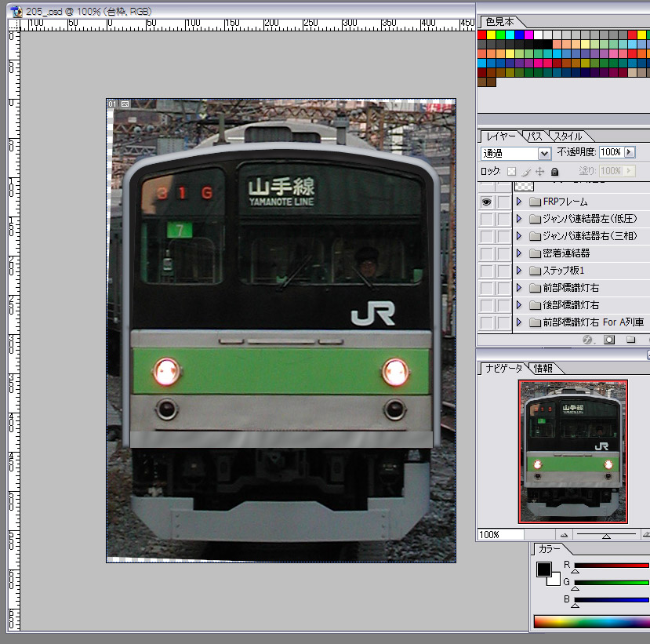Toggle link box for 前部標識灯右 For A列車
This screenshot has height=644, width=650.
503,322
